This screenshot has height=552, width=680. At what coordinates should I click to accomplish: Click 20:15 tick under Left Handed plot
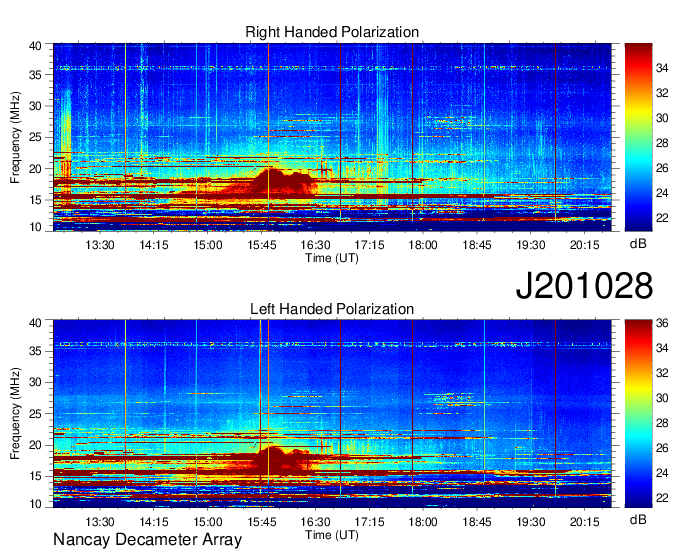584,521
